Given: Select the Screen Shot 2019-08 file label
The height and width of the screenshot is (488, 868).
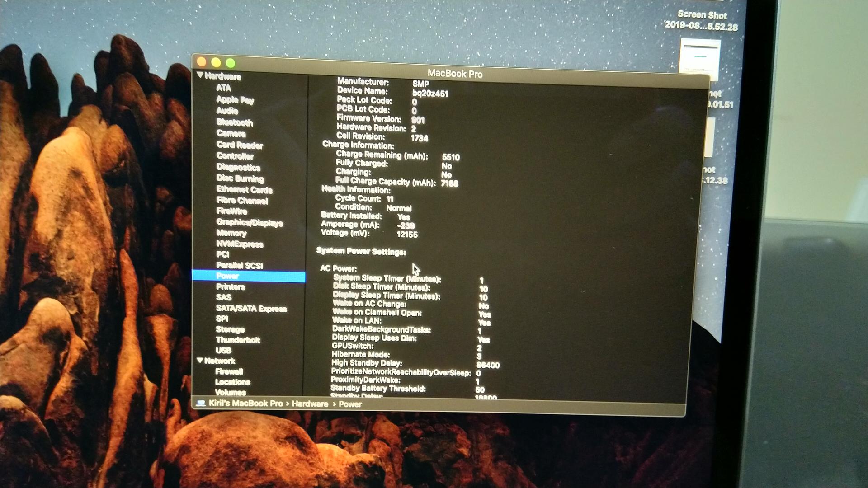Looking at the screenshot, I should click(701, 21).
